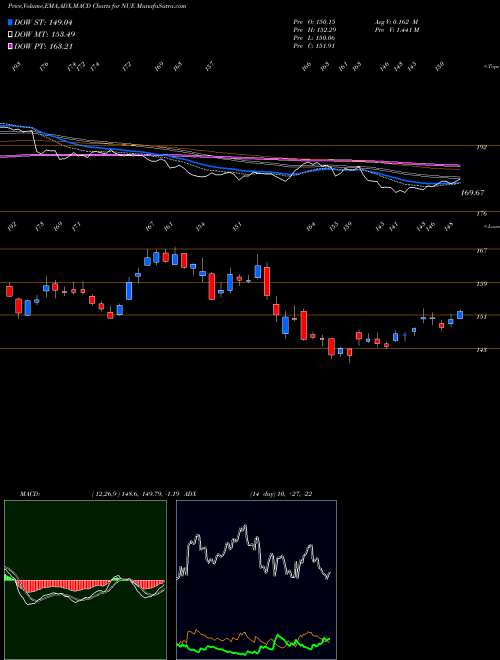
Task: Click the ADX panel title label
Action: (x=190, y=494)
